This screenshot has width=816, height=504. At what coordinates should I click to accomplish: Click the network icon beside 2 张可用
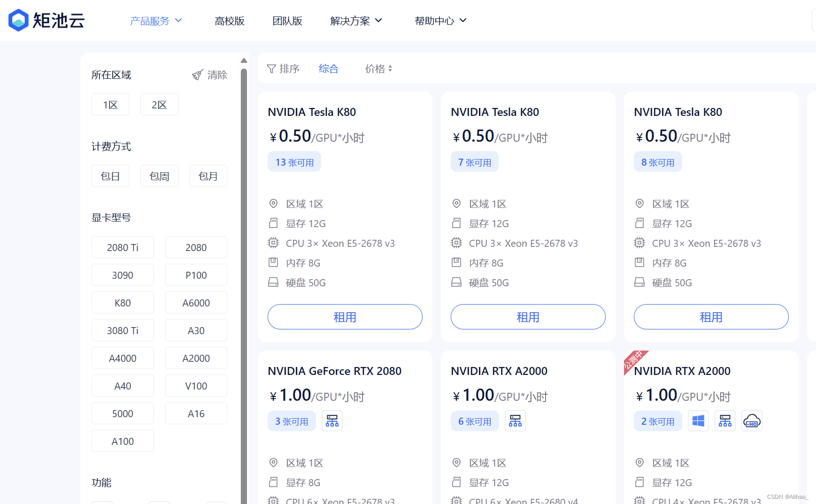click(725, 421)
